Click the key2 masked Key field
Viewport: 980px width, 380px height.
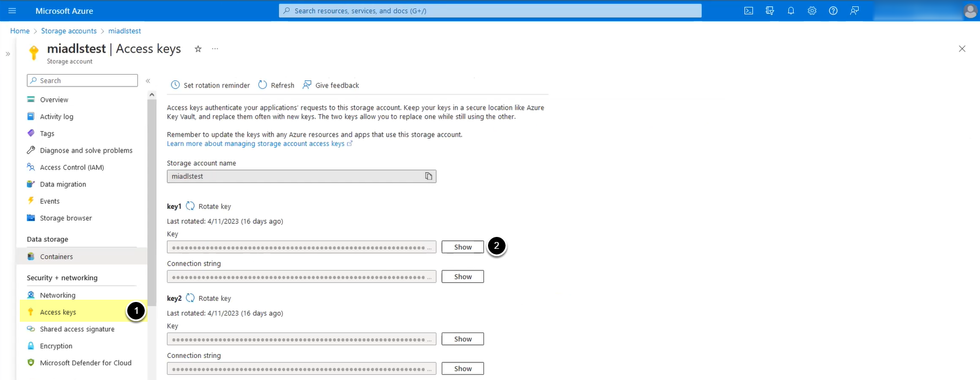click(301, 339)
